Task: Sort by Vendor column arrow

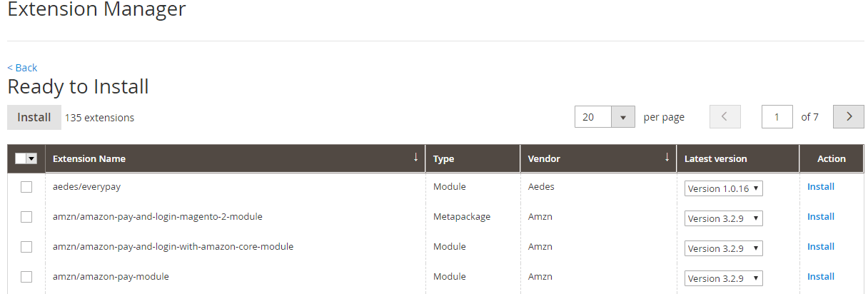Action: coord(667,158)
